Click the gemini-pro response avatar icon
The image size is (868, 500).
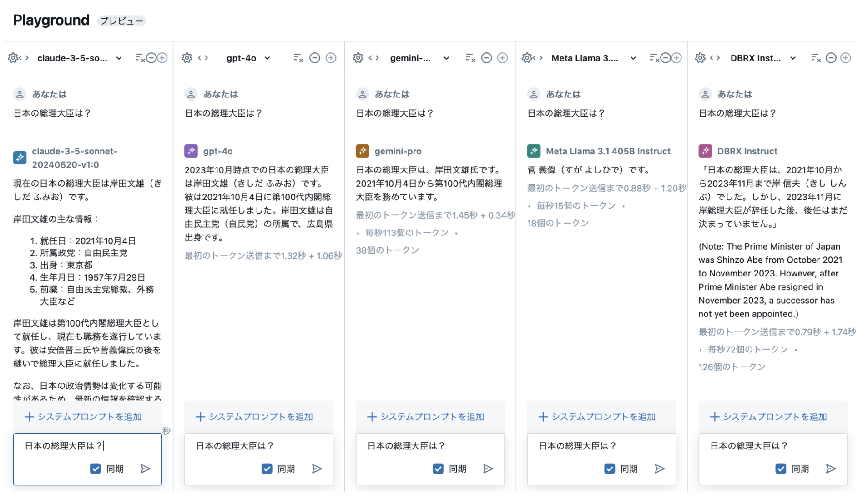pyautogui.click(x=363, y=151)
